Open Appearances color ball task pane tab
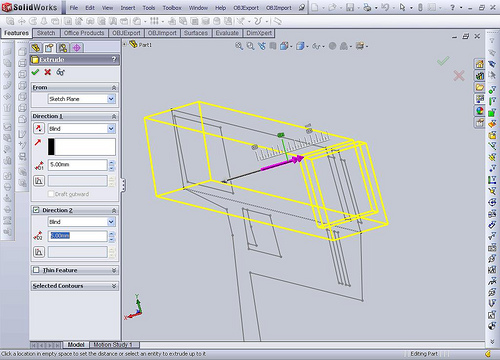The height and width of the screenshot is (360, 500). coord(480,111)
